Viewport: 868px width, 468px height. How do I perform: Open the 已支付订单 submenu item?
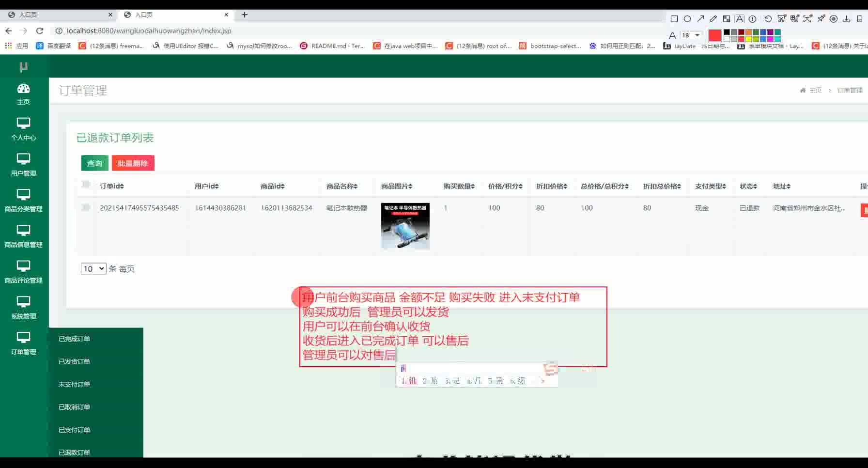click(74, 430)
